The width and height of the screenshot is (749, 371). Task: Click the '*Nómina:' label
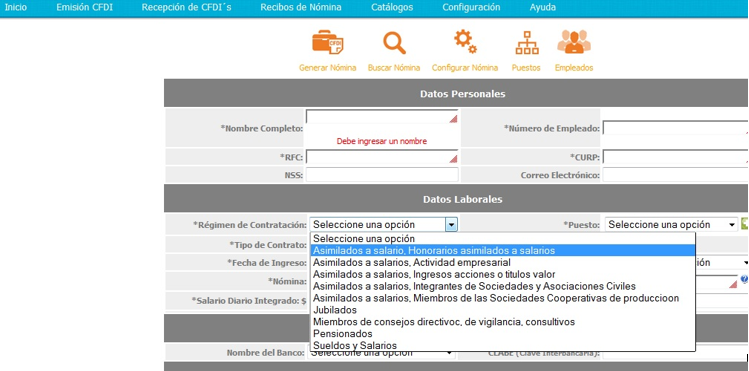click(x=287, y=281)
